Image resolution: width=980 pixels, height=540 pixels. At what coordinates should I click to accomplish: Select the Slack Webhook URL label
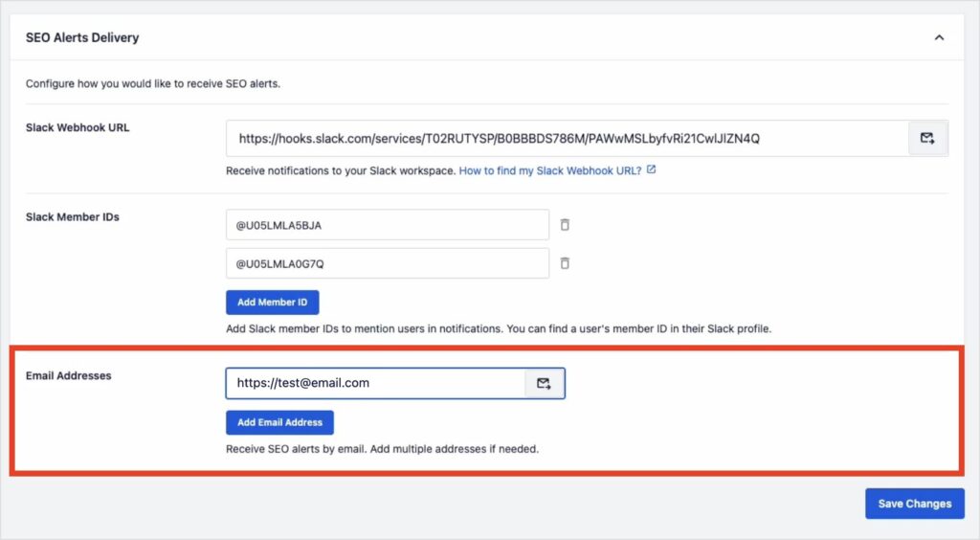pyautogui.click(x=78, y=127)
